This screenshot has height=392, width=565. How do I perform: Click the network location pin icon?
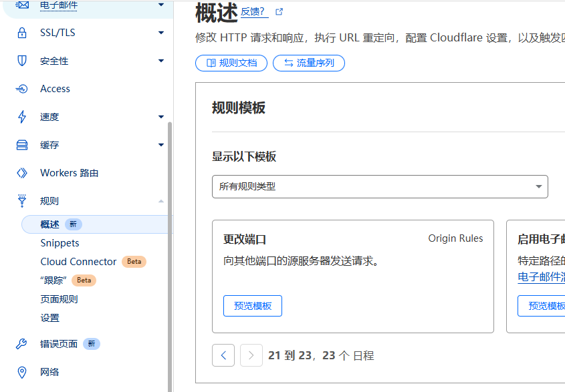[x=22, y=372]
